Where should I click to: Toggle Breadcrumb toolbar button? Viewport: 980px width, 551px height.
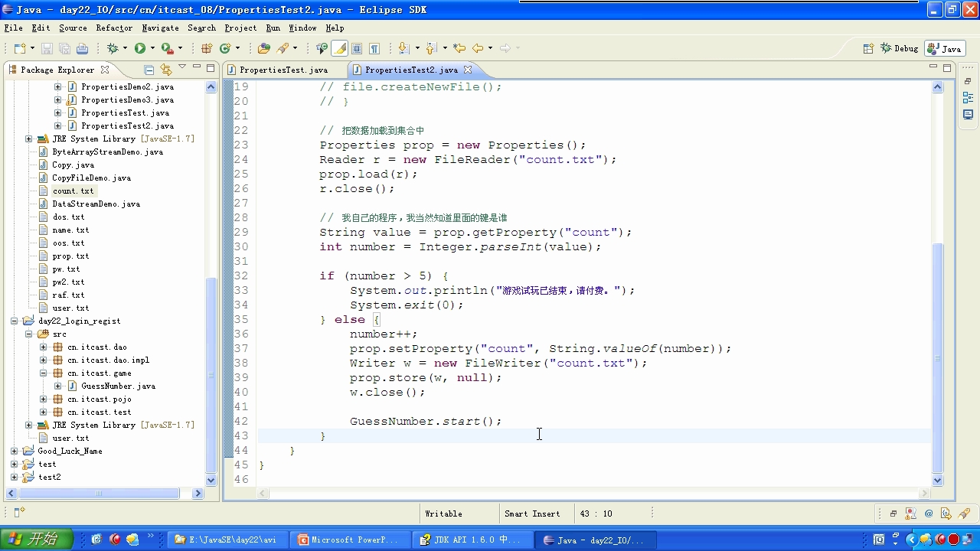(x=322, y=48)
